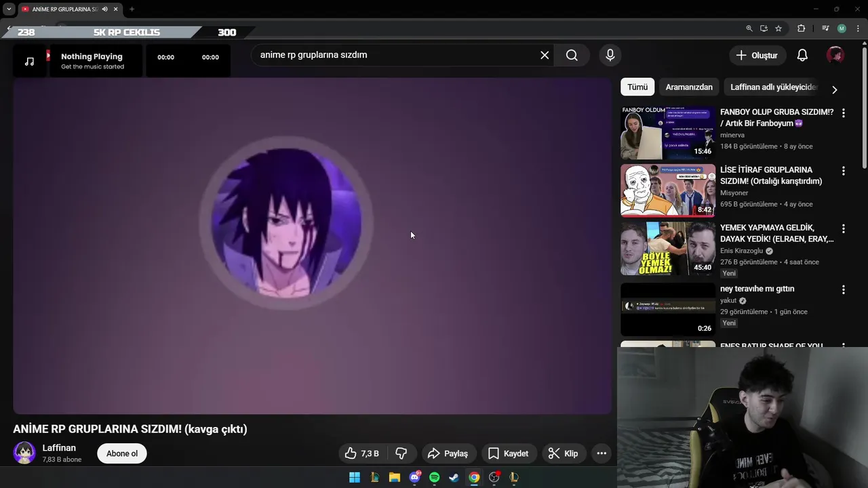Click the Enis Kirazoglu channel name
This screenshot has height=488, width=868.
pyautogui.click(x=741, y=251)
